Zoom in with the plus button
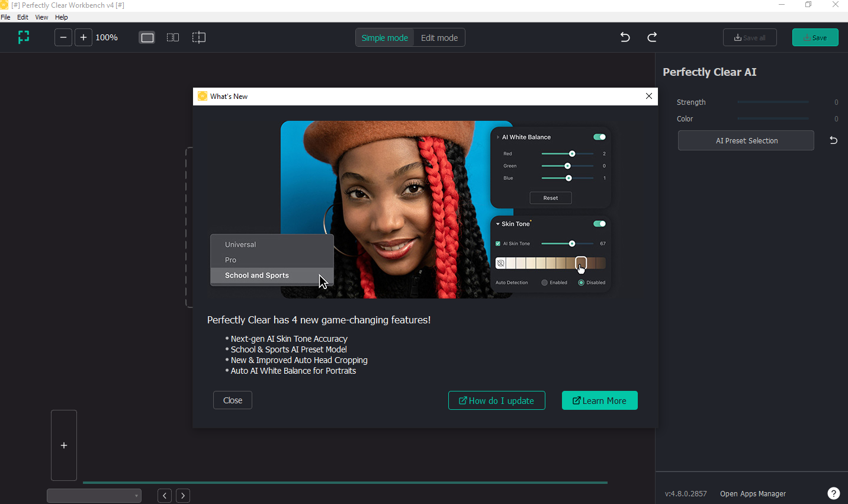 (83, 37)
